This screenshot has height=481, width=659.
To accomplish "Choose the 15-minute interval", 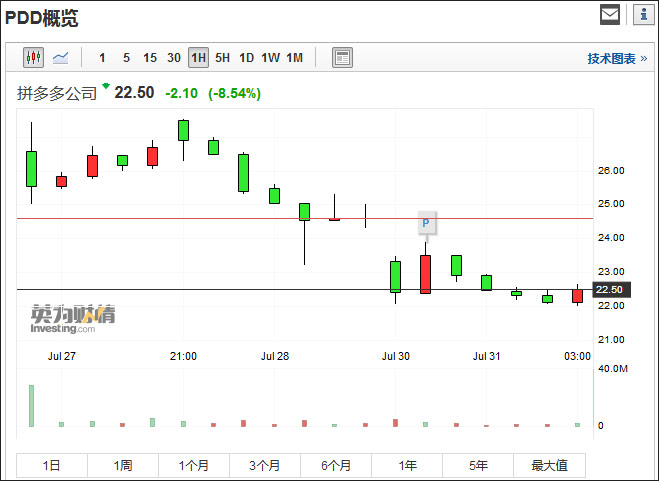I will click(x=150, y=58).
